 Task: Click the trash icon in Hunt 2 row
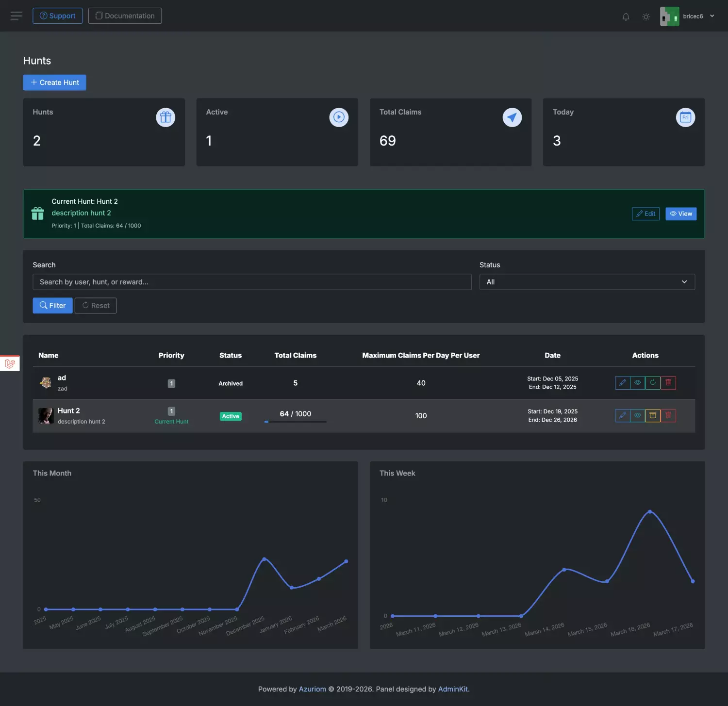tap(668, 415)
